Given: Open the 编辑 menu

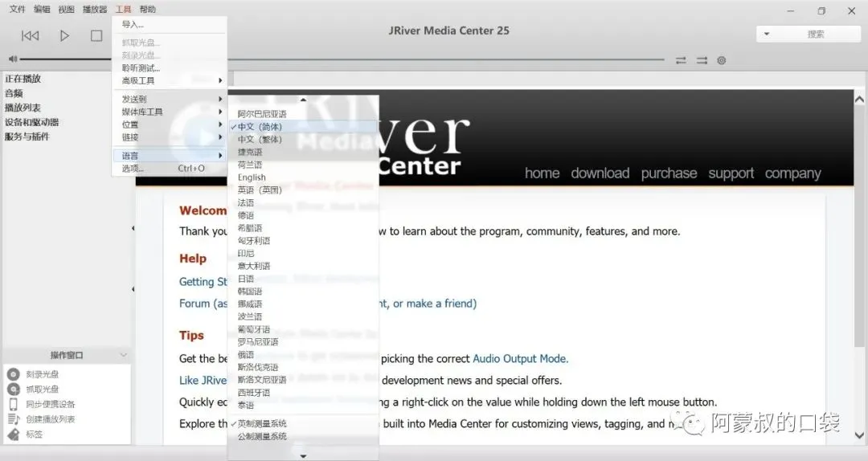Looking at the screenshot, I should point(42,9).
